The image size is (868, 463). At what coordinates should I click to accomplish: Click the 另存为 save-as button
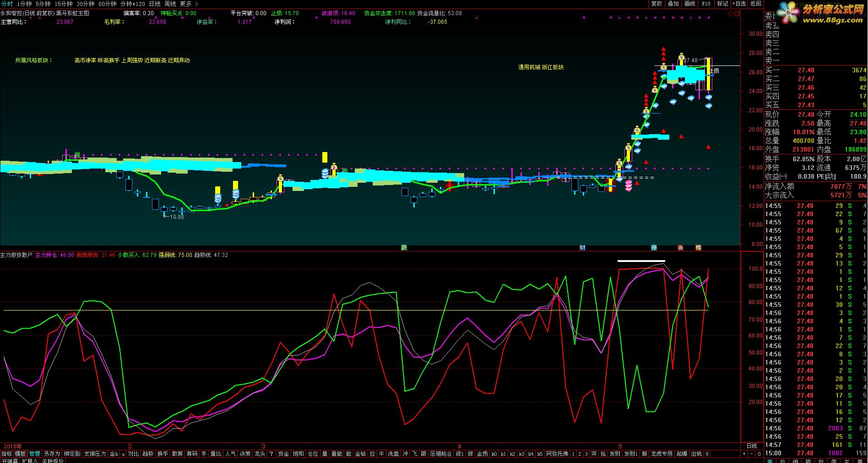(x=52, y=454)
